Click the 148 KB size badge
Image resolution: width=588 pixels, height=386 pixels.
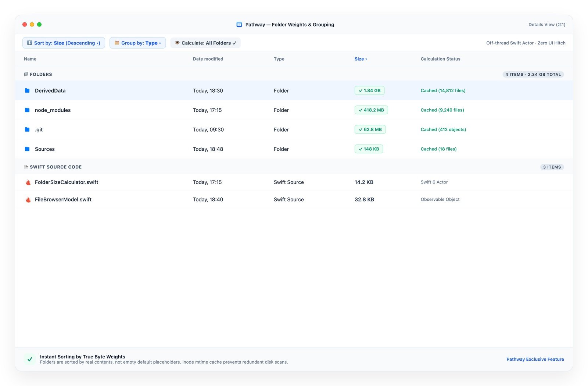click(x=369, y=149)
